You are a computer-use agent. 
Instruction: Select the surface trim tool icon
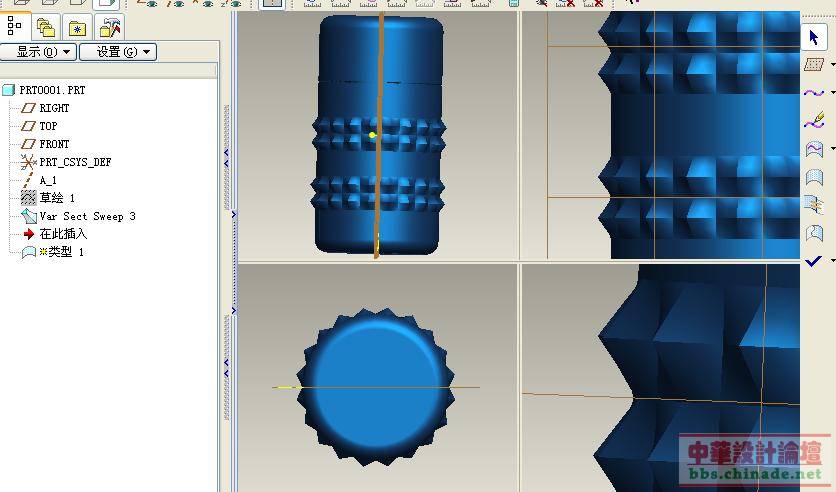point(814,205)
